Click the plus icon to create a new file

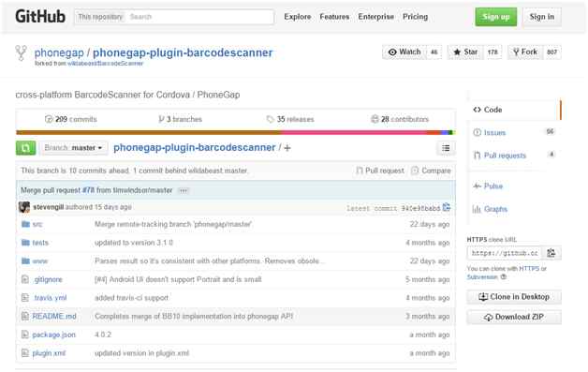pos(287,148)
